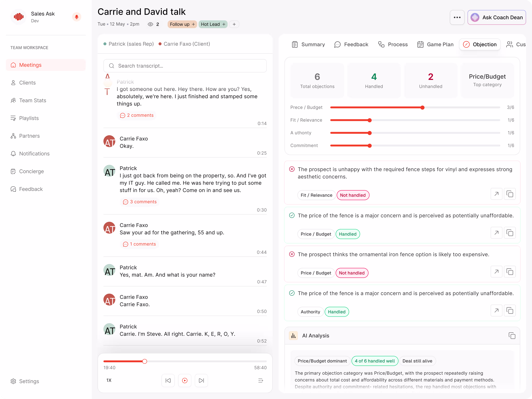
Task: Open 2 comments on Patrick's first message
Action: click(137, 115)
